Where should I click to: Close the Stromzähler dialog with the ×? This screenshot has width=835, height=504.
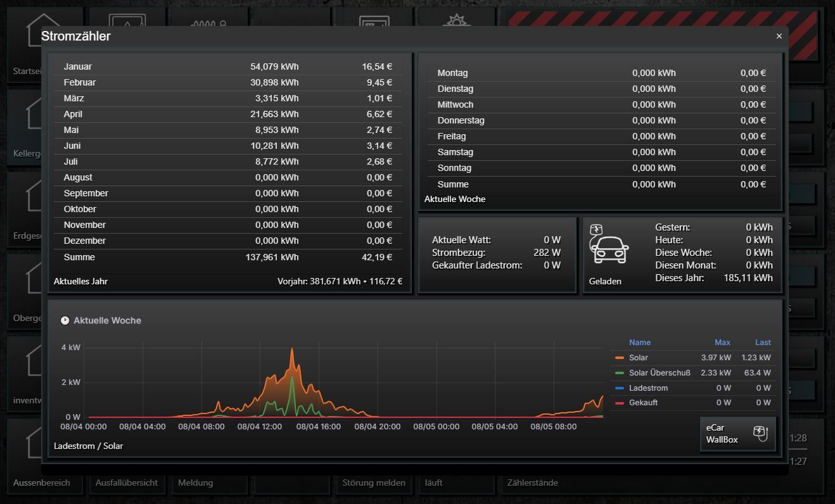[779, 36]
